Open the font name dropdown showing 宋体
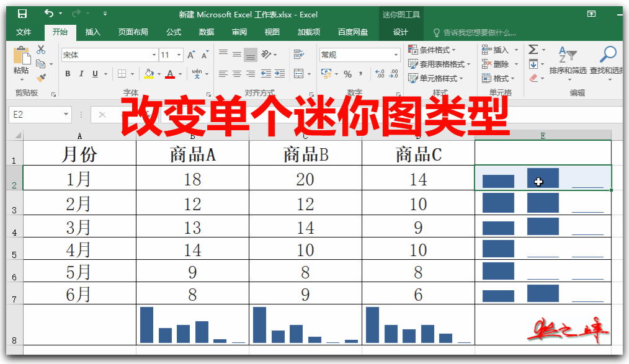Image resolution: width=629 pixels, height=364 pixels. (x=154, y=55)
